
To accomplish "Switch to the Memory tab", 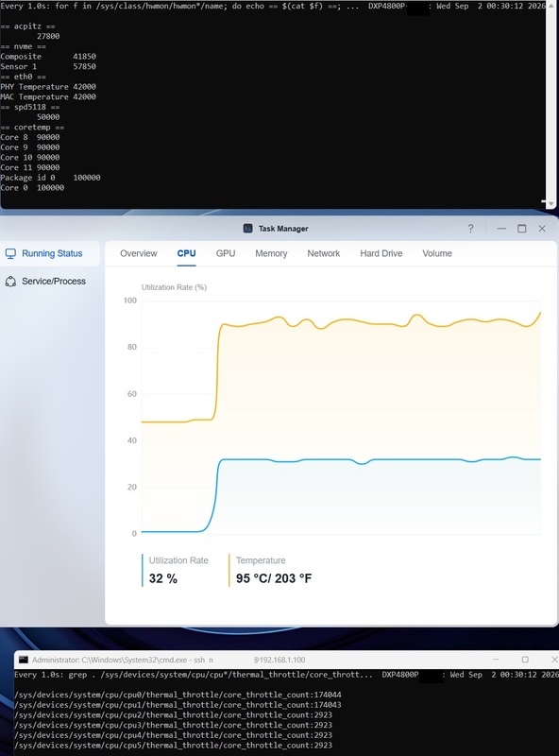I will point(271,253).
